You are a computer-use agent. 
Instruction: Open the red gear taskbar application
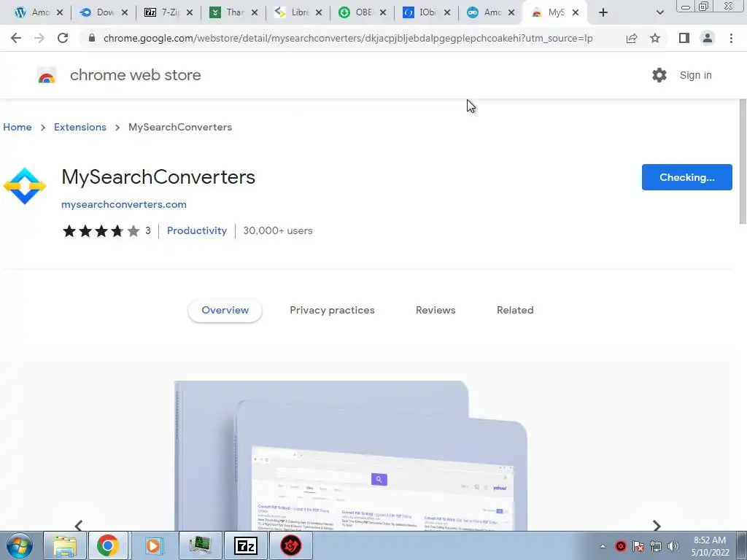tap(290, 545)
